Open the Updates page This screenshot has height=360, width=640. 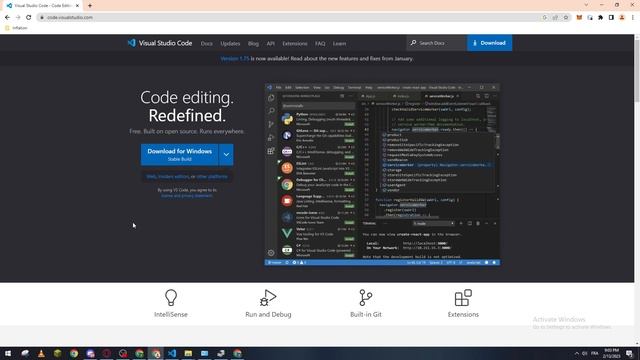[x=230, y=44]
